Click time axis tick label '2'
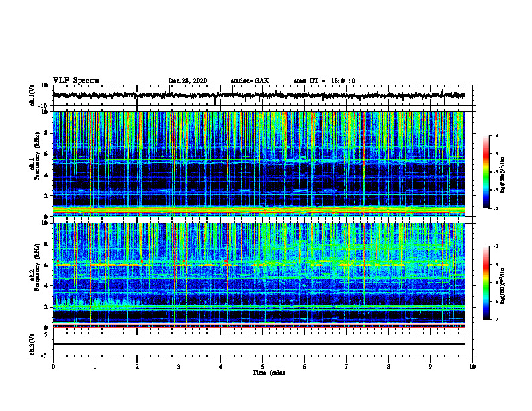 (x=137, y=367)
